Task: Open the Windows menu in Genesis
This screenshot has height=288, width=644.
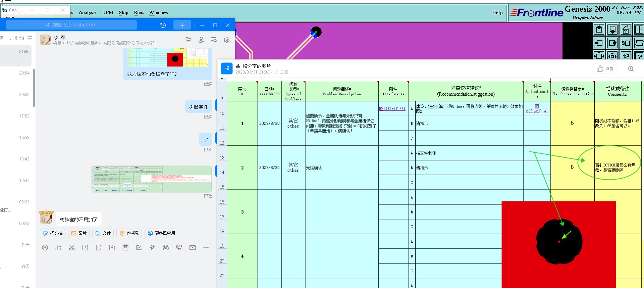Action: pos(158,12)
